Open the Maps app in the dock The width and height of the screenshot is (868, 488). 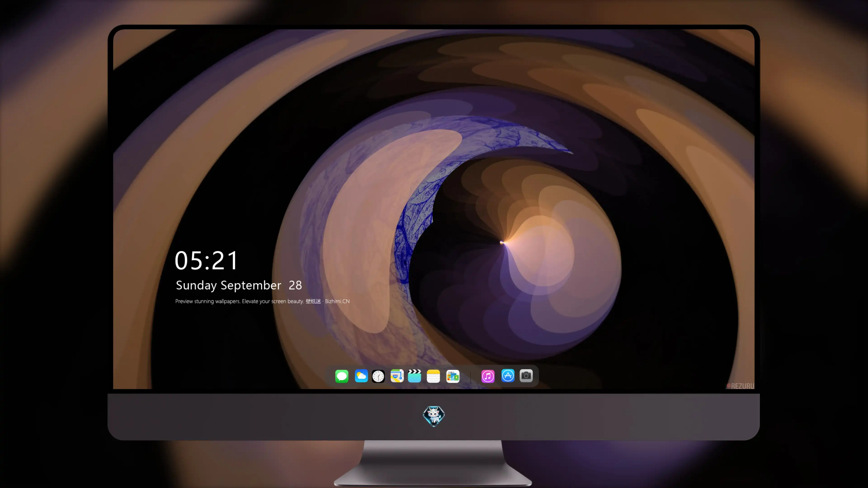397,376
